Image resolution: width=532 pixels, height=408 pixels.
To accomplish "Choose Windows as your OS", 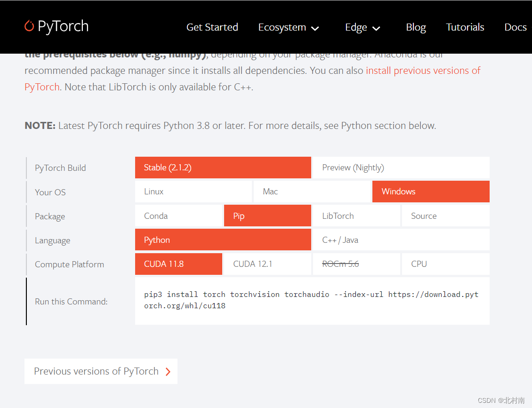I will point(431,192).
